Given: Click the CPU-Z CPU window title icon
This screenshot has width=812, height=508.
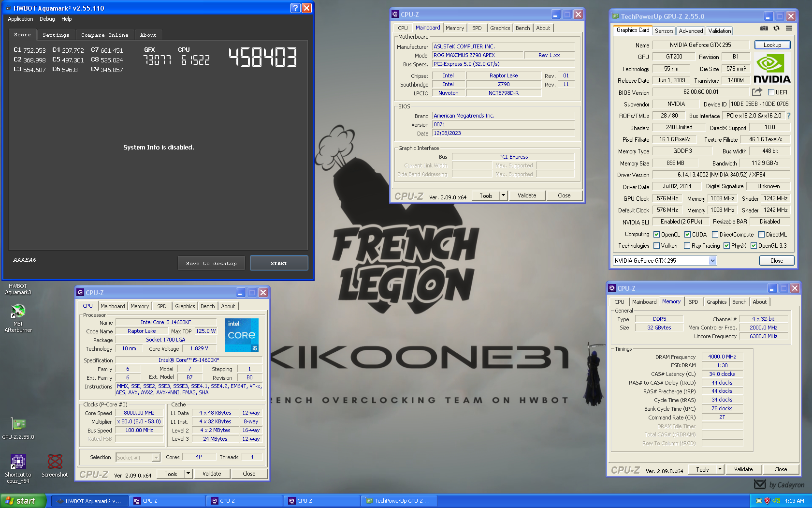Looking at the screenshot, I should 80,293.
